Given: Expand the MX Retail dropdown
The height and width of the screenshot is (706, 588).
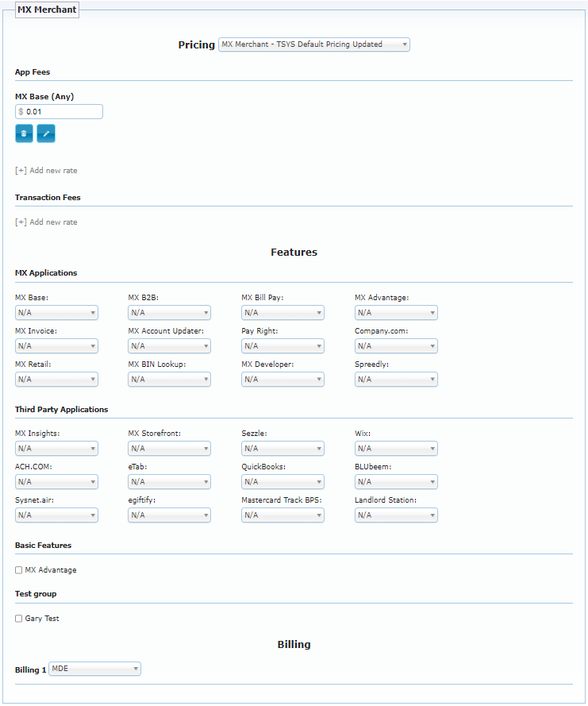Looking at the screenshot, I should pos(56,380).
